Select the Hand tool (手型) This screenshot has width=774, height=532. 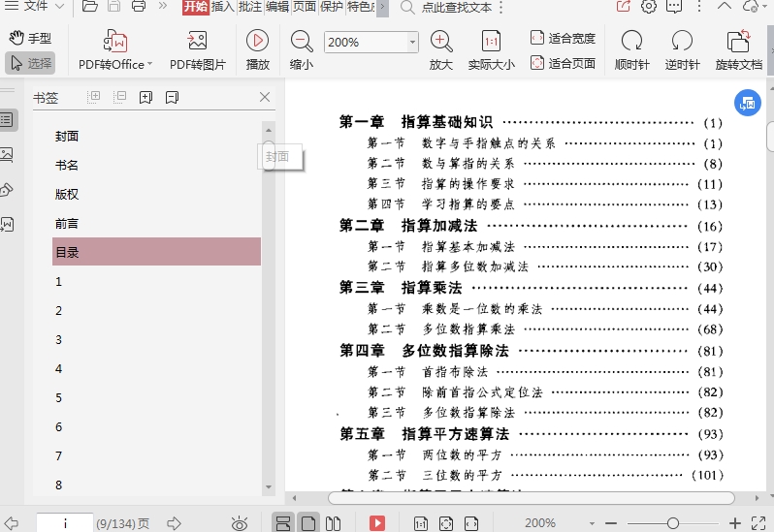30,38
